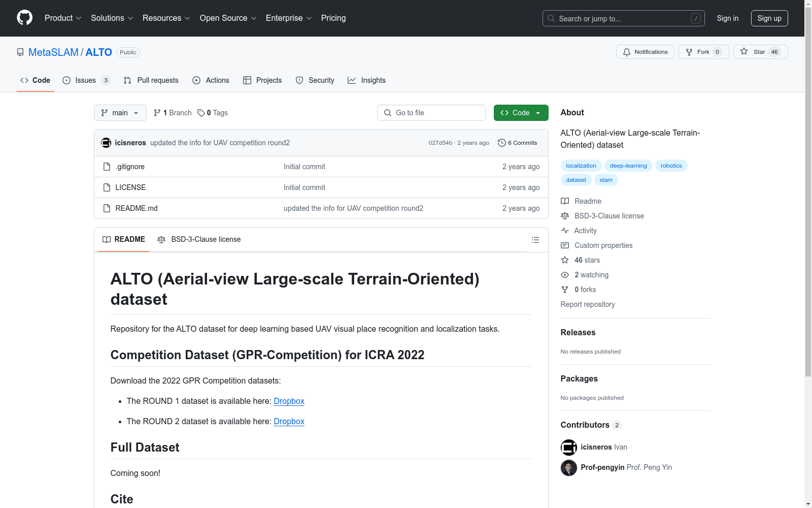This screenshot has height=508, width=812.
Task: Switch to the Issues tab
Action: click(86, 80)
